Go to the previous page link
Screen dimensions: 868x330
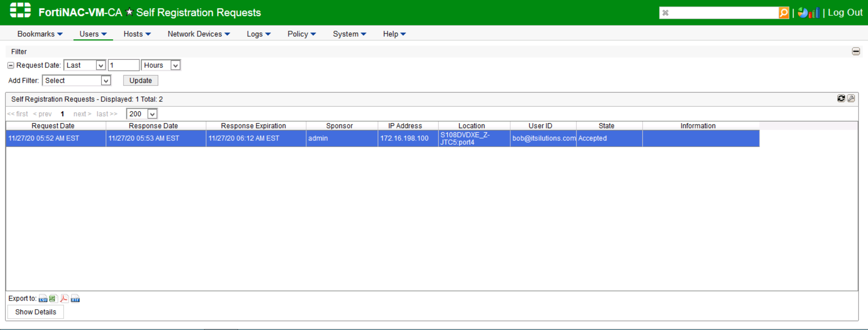[x=43, y=114]
